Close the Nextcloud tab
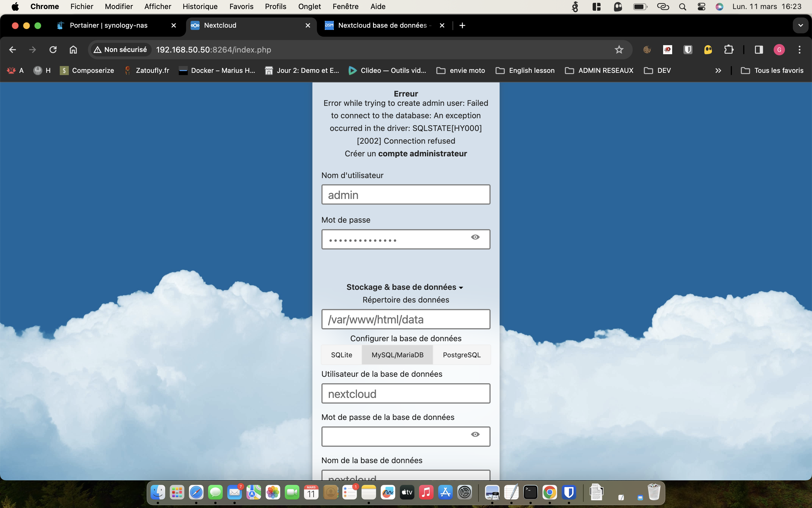Screen dimensions: 812x508 (308, 25)
